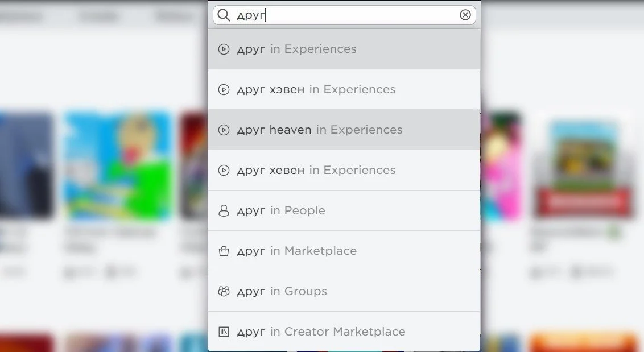Search 'друг' in Marketplace
This screenshot has height=352, width=644.
[x=344, y=251]
